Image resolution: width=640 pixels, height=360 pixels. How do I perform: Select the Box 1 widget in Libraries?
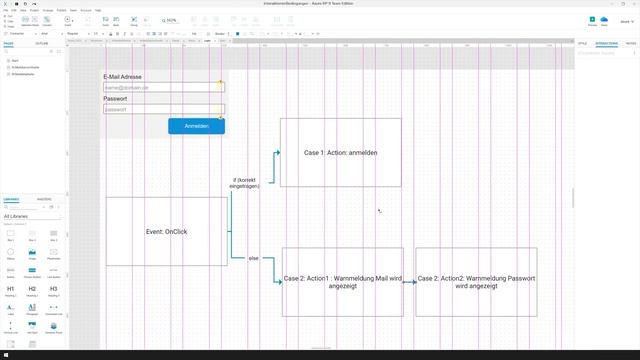pyautogui.click(x=11, y=235)
